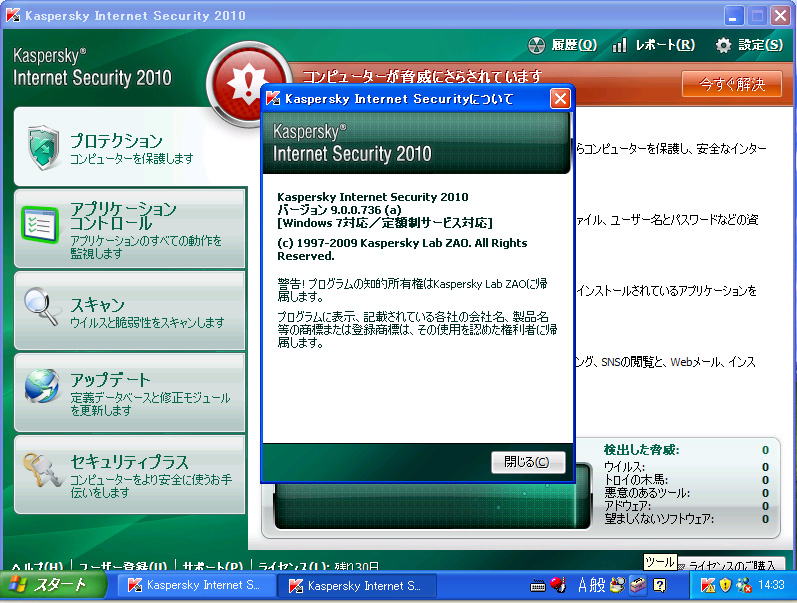Click the green activity graph panel
This screenshot has width=797, height=603.
point(432,506)
